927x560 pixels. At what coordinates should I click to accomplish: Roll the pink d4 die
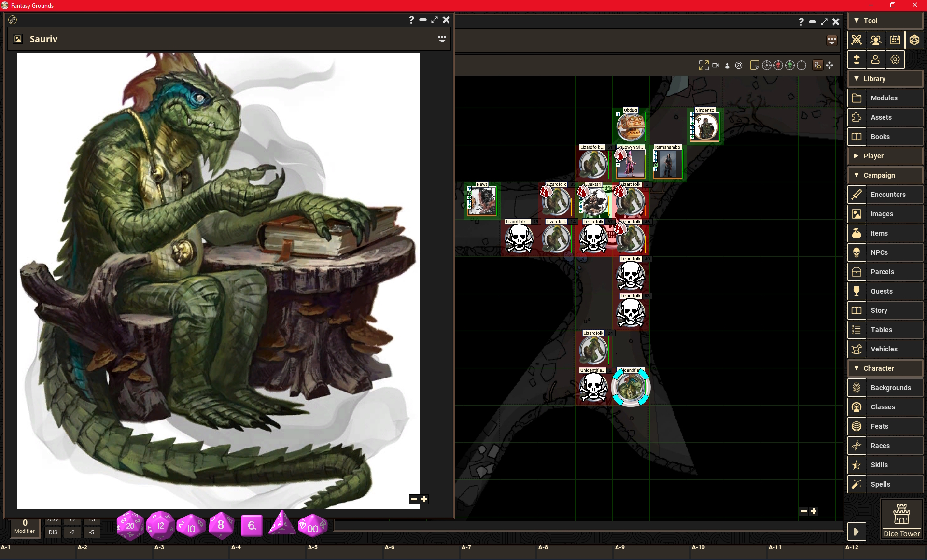click(282, 523)
